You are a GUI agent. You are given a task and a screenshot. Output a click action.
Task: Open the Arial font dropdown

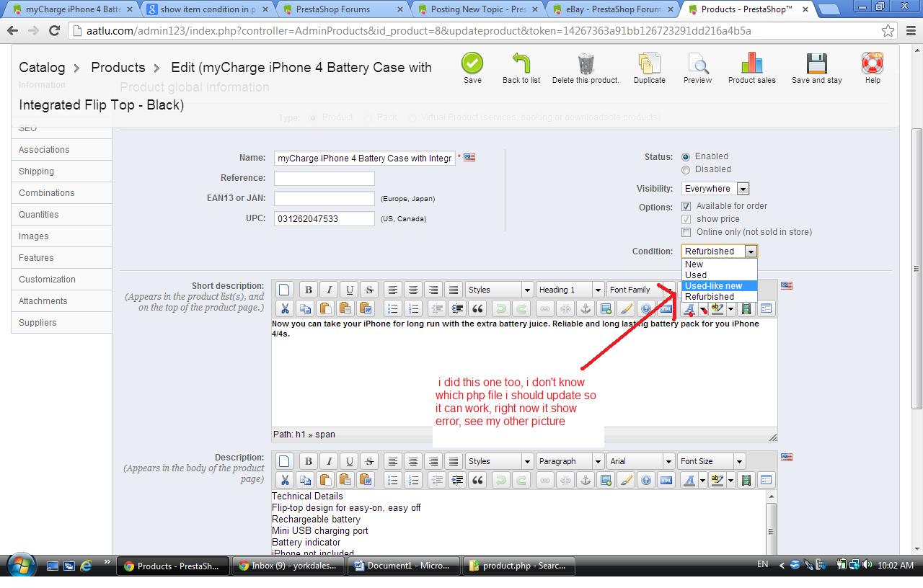pyautogui.click(x=640, y=461)
